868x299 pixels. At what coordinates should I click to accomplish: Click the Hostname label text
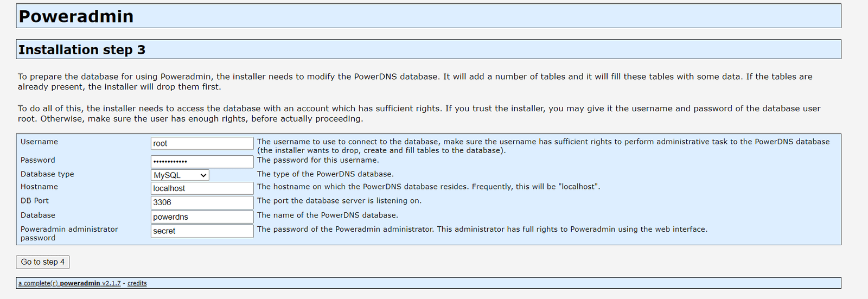(x=39, y=187)
